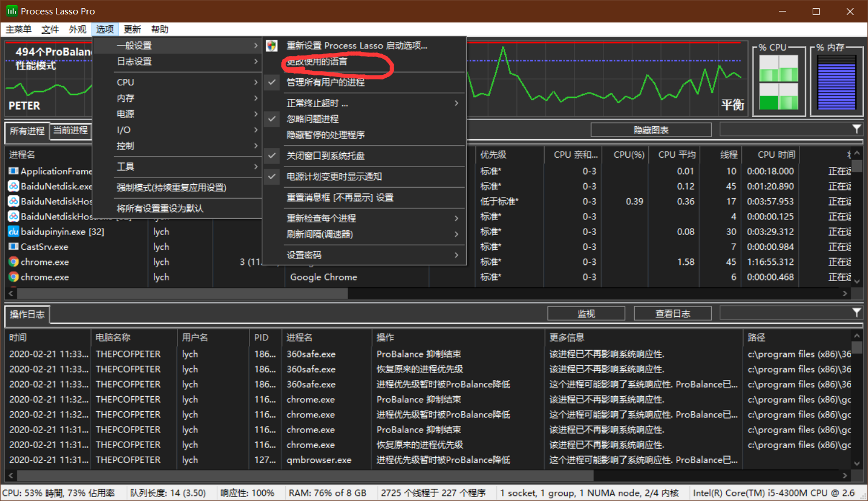Screen dimensions: 868x501
Task: Click the action log filter input field
Action: click(785, 313)
